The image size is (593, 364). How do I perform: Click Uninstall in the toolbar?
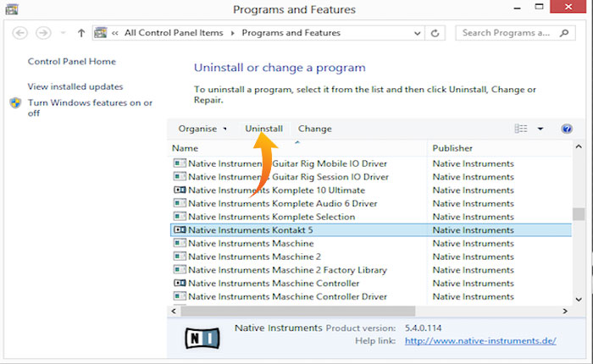[x=263, y=129]
